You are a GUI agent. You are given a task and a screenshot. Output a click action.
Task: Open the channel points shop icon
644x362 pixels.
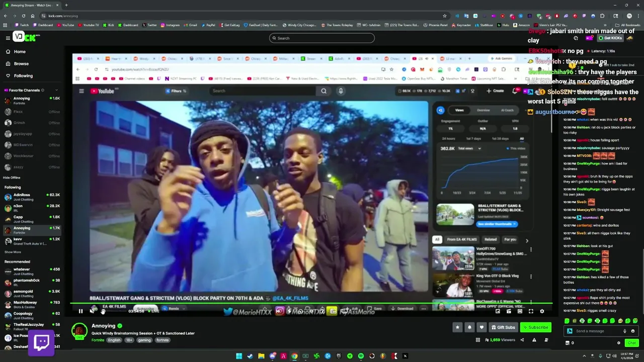click(x=568, y=343)
